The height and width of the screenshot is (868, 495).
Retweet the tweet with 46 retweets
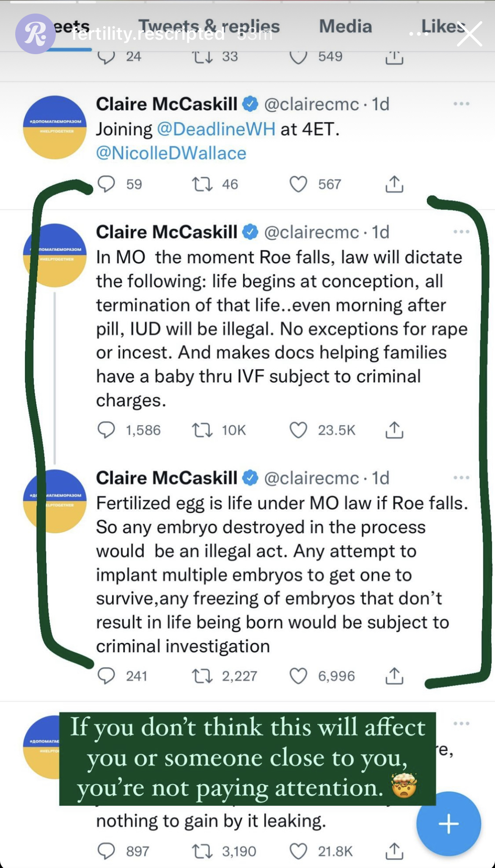[202, 184]
